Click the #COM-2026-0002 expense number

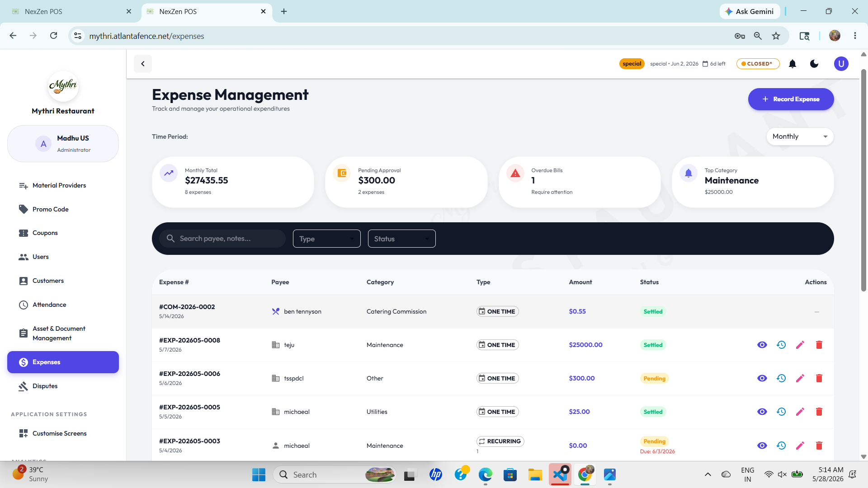[x=187, y=307]
